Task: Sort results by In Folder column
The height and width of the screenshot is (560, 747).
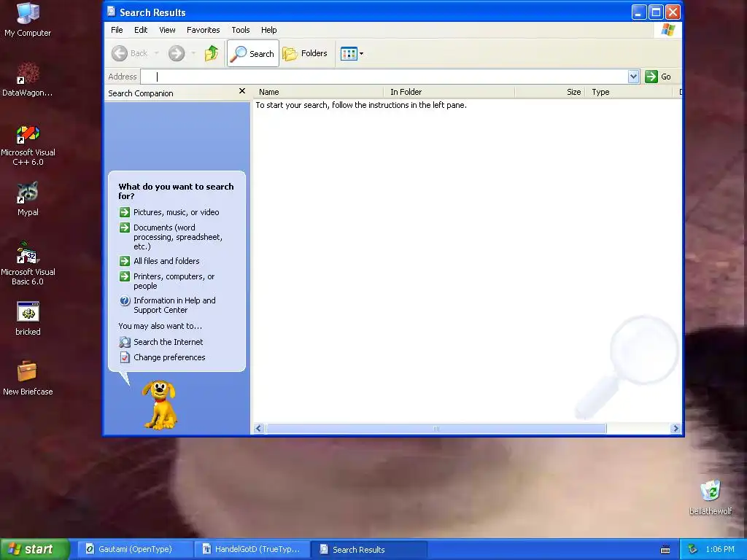Action: [x=449, y=92]
